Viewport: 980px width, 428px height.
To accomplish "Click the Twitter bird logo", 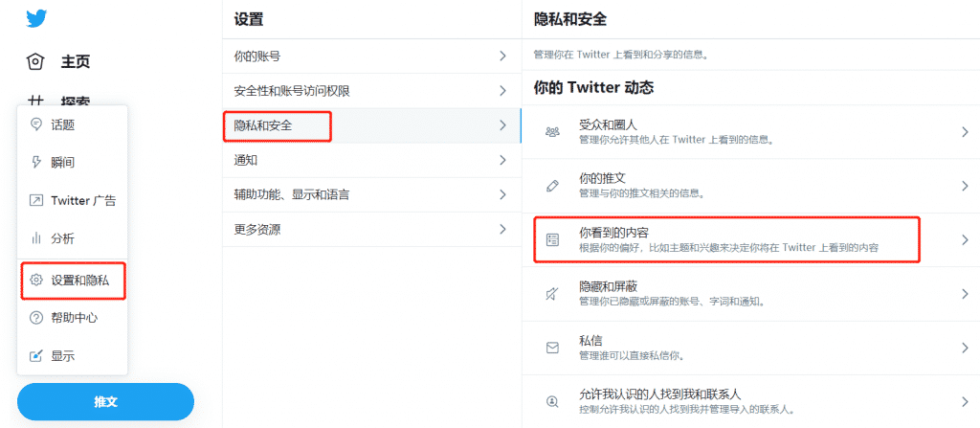I will click(36, 19).
